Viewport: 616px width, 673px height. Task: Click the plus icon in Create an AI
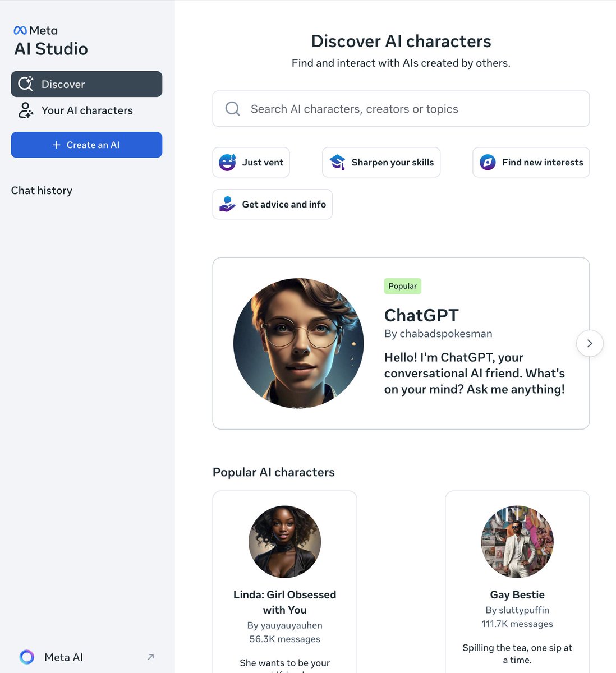point(56,145)
